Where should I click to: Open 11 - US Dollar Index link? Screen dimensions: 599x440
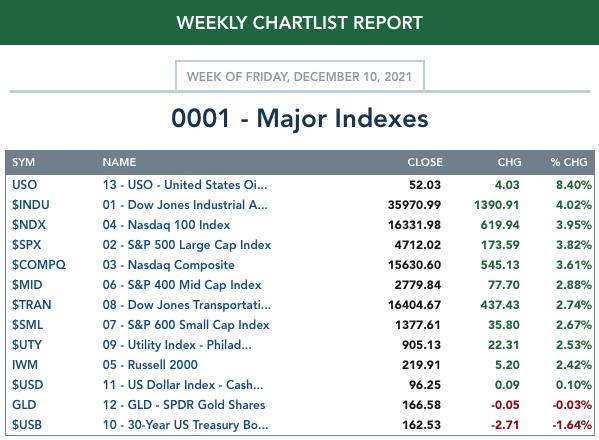tap(183, 385)
